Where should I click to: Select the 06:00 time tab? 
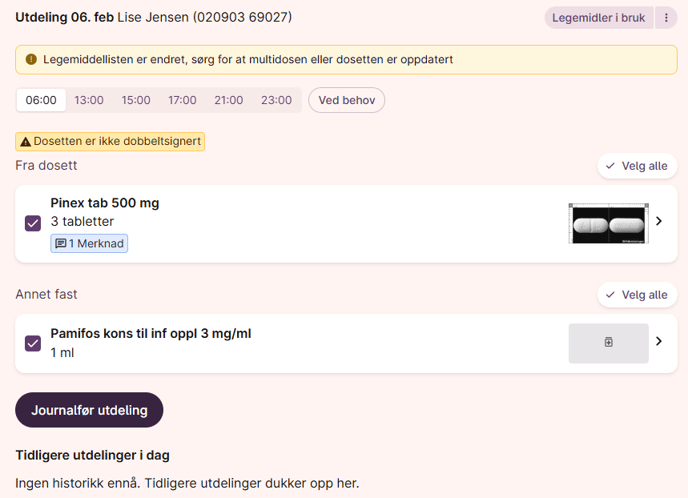tap(41, 100)
